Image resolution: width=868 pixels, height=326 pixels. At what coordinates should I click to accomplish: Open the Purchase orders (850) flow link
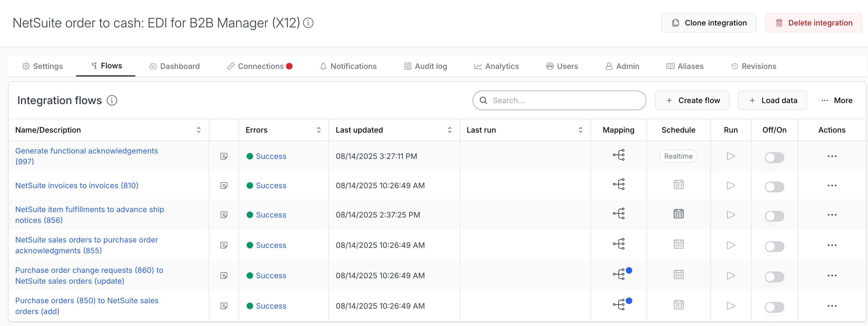(x=87, y=306)
